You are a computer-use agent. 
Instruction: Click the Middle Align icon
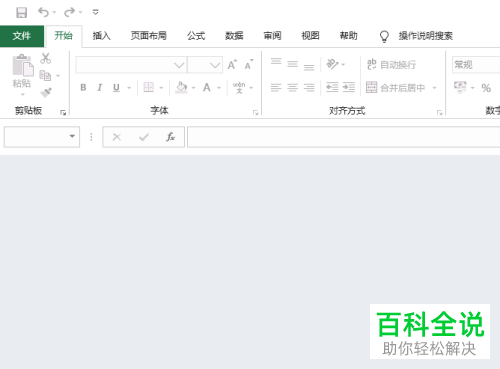pos(292,64)
